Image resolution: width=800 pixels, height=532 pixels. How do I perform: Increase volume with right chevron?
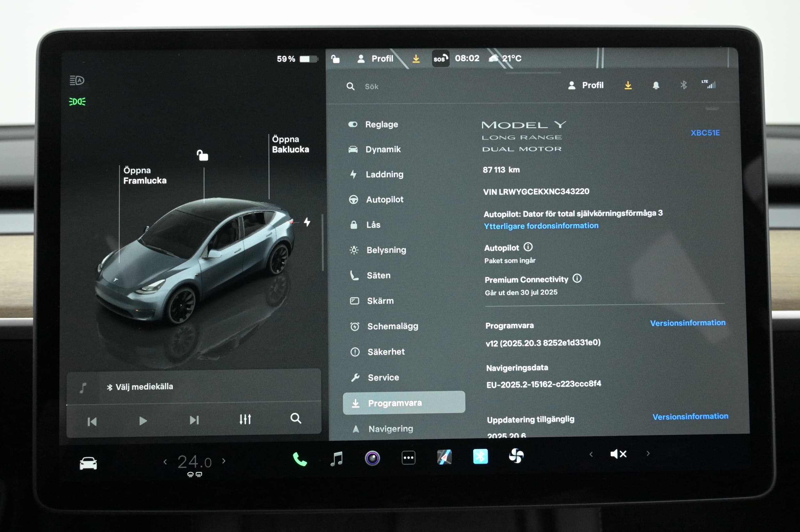(648, 453)
